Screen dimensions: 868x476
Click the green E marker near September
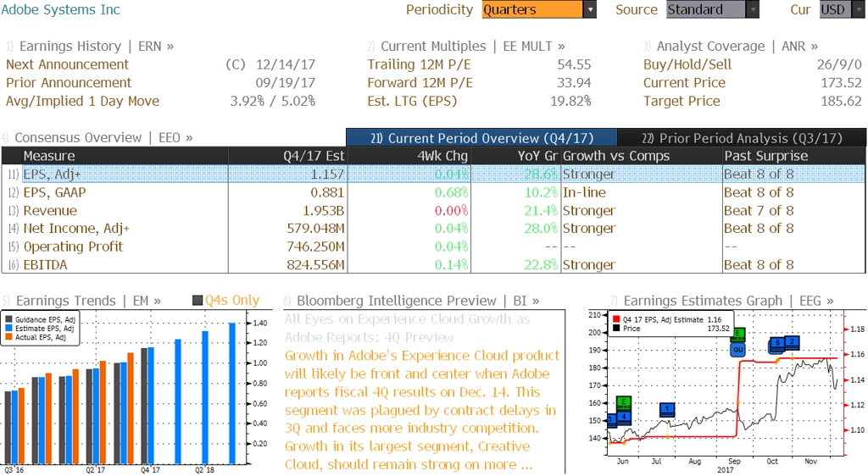738,334
